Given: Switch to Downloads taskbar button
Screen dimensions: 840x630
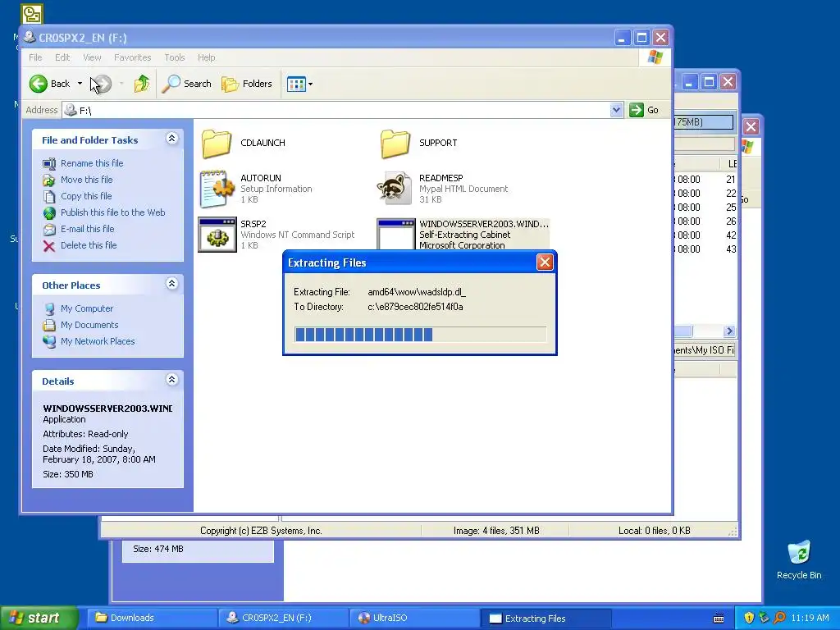Looking at the screenshot, I should 152,619.
